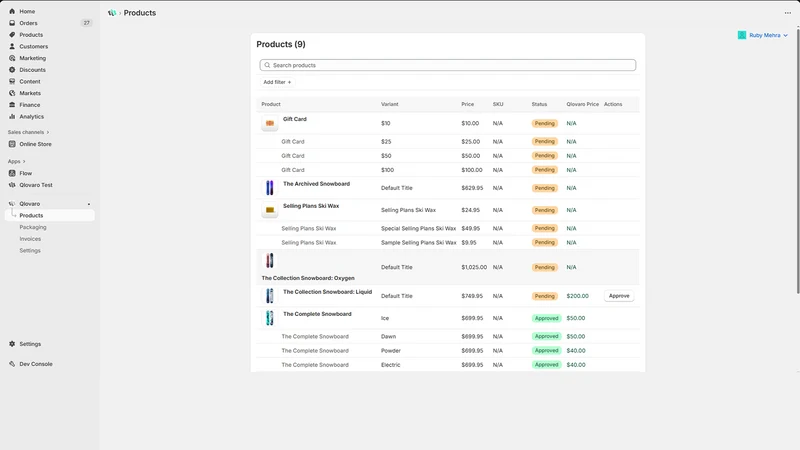This screenshot has height=450, width=800.
Task: Click the search magnifier icon
Action: click(x=267, y=65)
